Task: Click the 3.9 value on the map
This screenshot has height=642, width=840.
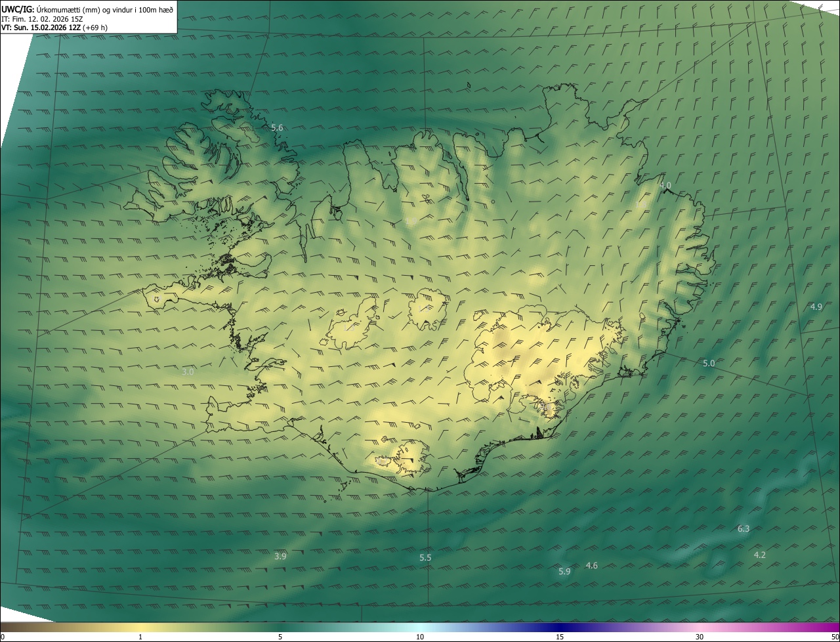Action: pyautogui.click(x=280, y=556)
